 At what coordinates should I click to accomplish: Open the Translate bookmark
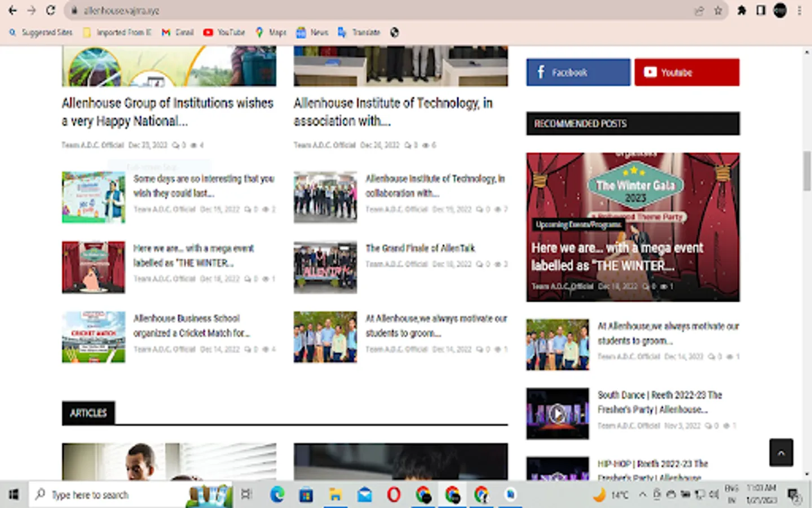click(359, 32)
